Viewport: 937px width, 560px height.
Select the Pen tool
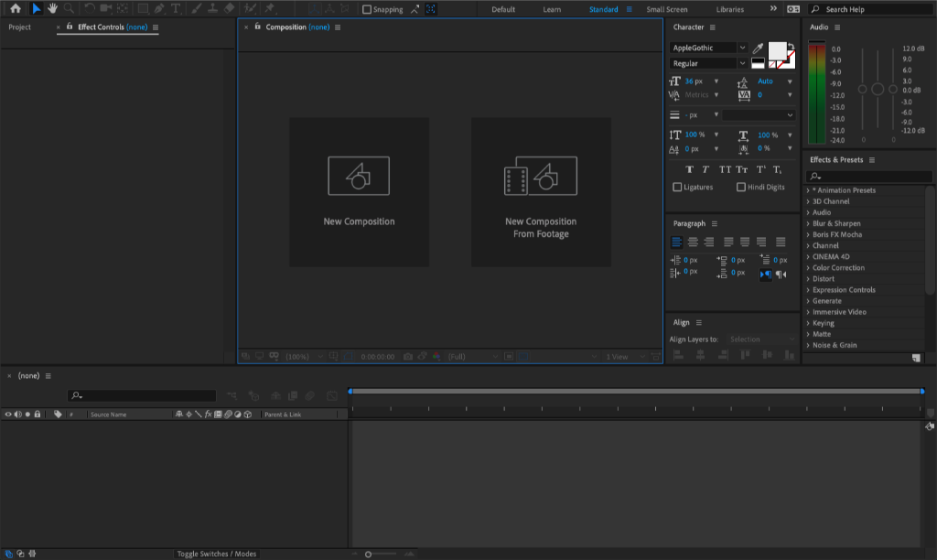click(x=159, y=8)
